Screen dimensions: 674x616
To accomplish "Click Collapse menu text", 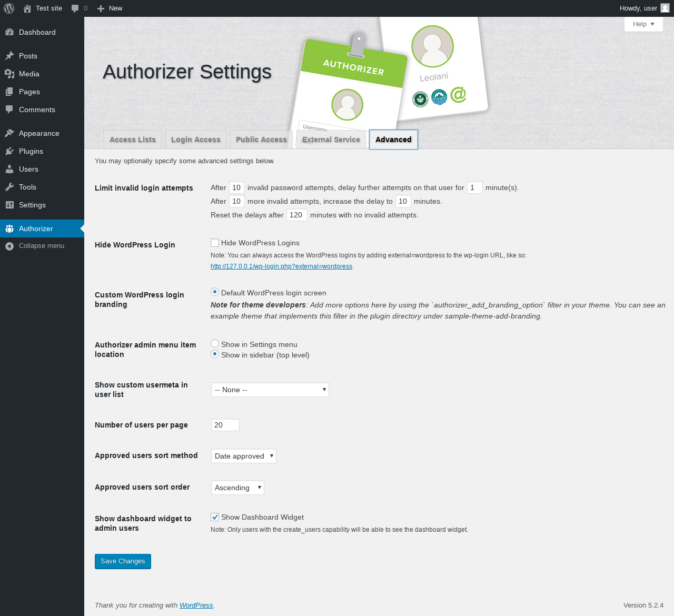I will tap(42, 246).
